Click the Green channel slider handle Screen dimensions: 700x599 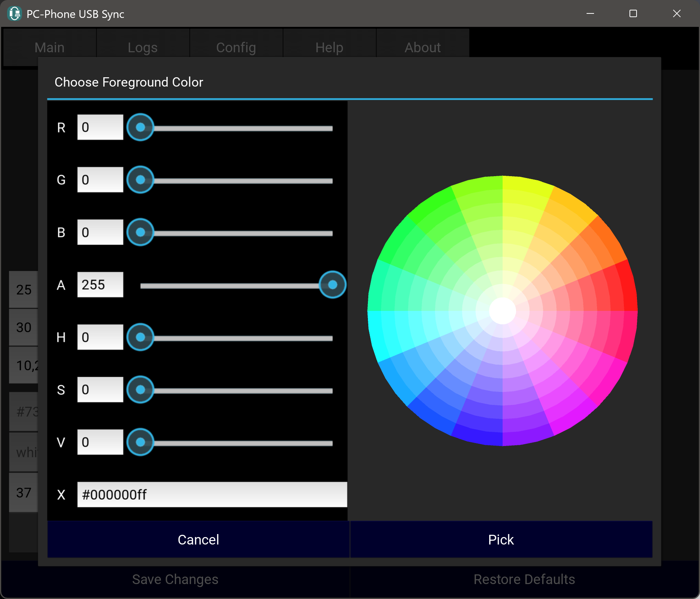(140, 180)
